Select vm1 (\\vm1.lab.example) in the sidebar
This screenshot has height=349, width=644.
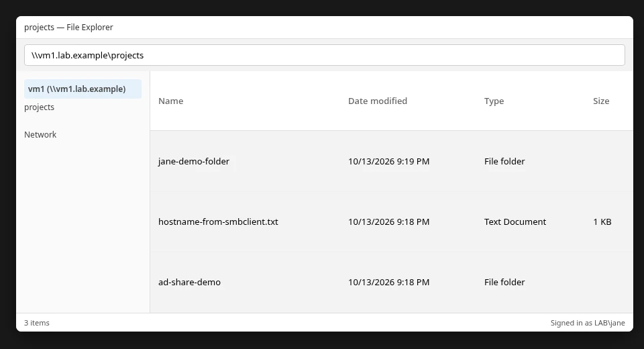coord(83,89)
